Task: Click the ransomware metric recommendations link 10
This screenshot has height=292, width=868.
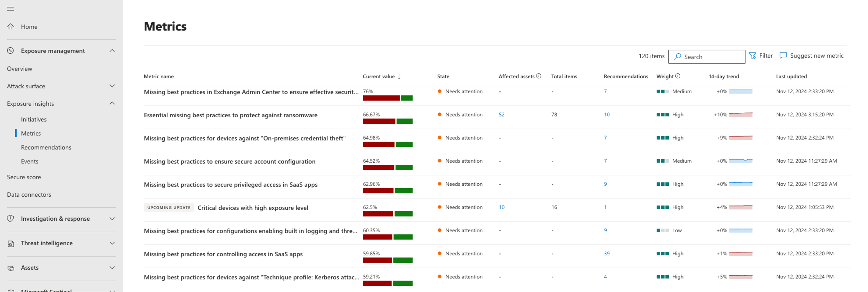Action: pos(606,115)
